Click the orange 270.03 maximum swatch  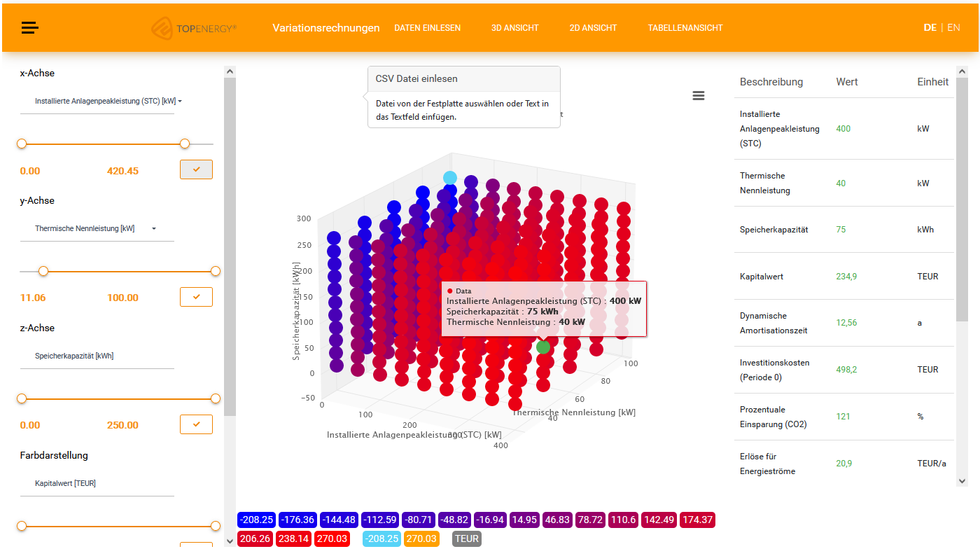tap(421, 538)
